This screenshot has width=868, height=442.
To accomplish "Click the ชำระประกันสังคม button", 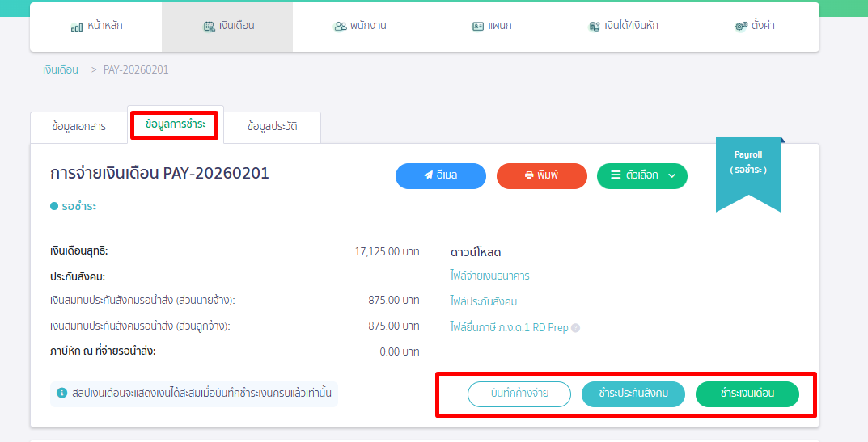I will pos(633,394).
